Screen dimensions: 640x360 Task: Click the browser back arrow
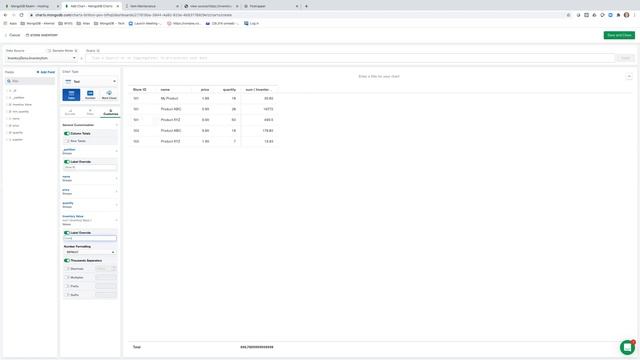pyautogui.click(x=5, y=15)
